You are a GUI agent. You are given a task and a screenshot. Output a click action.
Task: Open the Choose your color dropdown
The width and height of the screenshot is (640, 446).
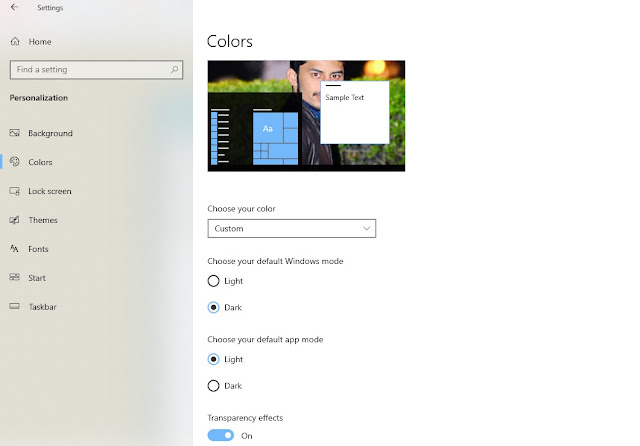pos(291,229)
